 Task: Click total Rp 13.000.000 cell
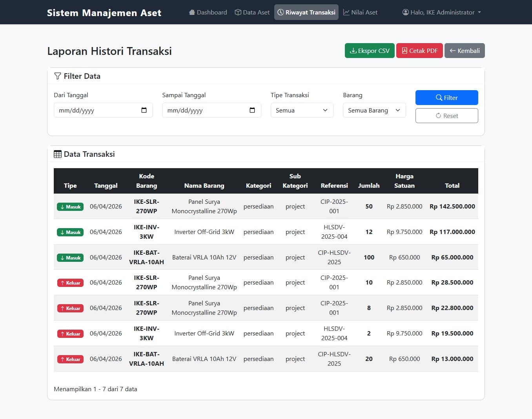452,359
